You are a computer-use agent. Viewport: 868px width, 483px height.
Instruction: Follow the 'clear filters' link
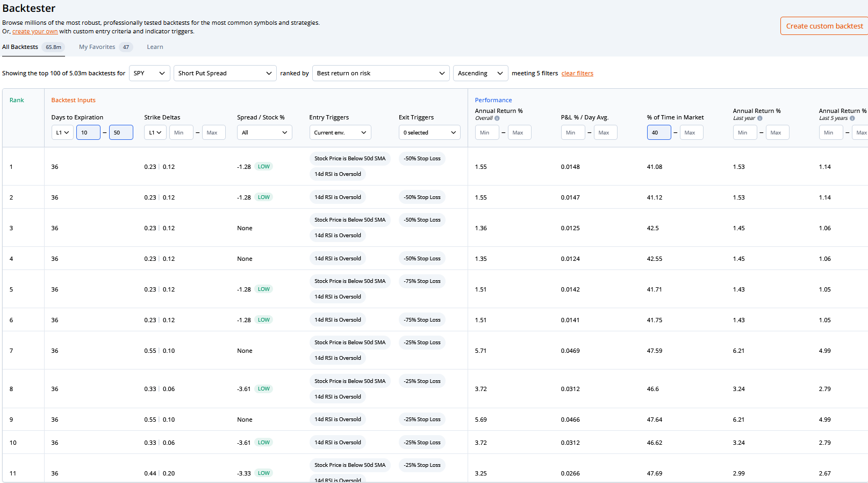point(577,74)
